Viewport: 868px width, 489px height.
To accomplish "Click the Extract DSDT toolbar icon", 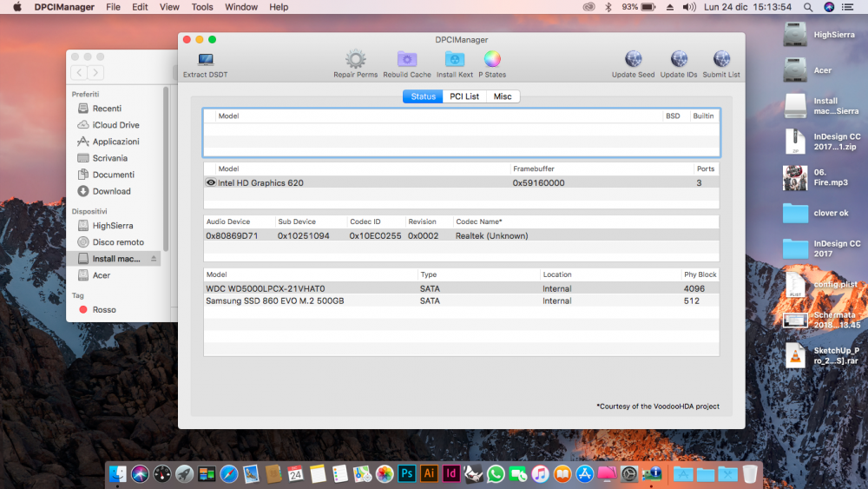I will 206,59.
